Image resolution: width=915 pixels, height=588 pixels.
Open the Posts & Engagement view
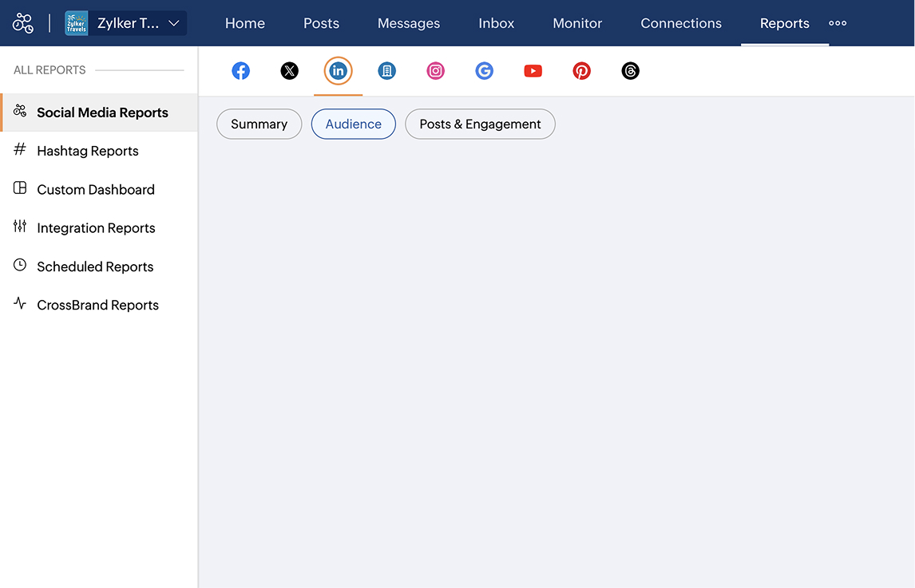click(481, 124)
